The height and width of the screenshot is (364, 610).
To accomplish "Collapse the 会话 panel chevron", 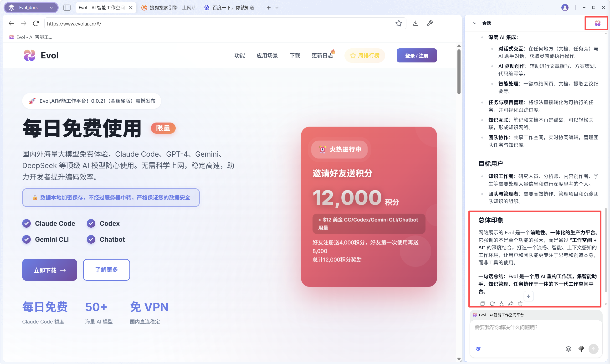I will click(475, 23).
